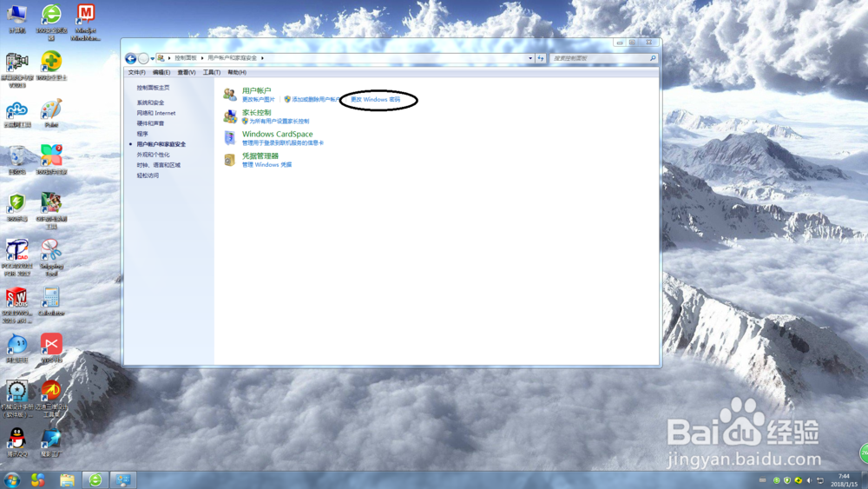Open the 工具(T) menu
This screenshot has height=489, width=868.
(x=212, y=73)
